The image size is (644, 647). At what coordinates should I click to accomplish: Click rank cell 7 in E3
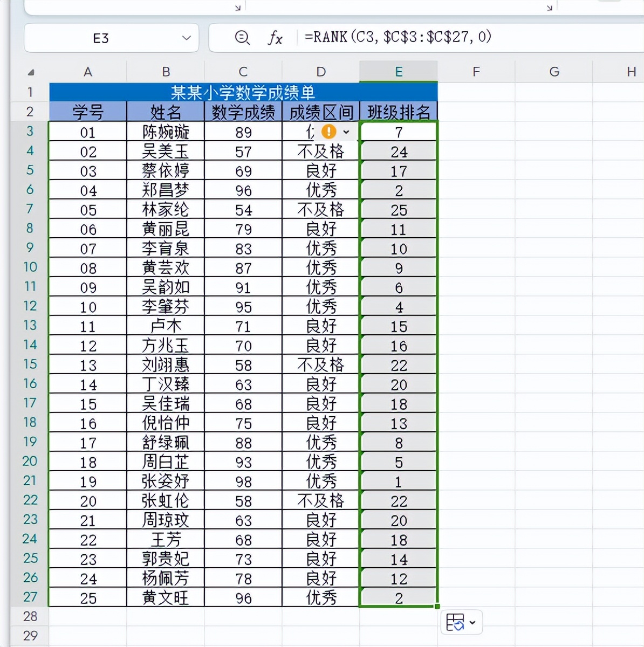pos(399,132)
